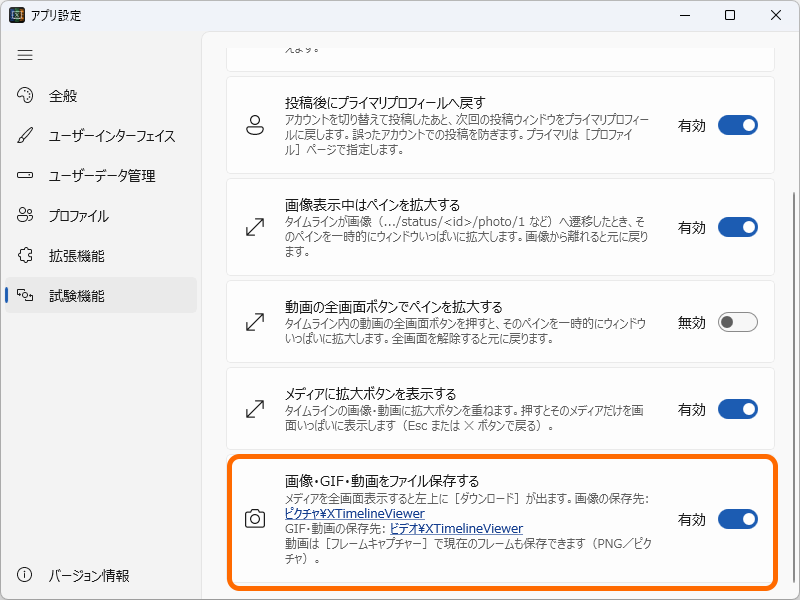Viewport: 800px width, 600px height.
Task: Open バージョン情報 page
Action: pyautogui.click(x=101, y=575)
